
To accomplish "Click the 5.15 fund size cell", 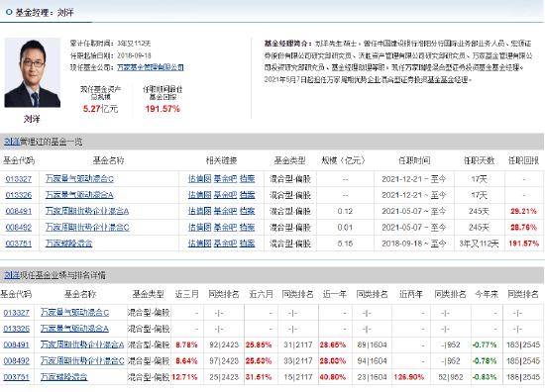I will click(345, 244).
